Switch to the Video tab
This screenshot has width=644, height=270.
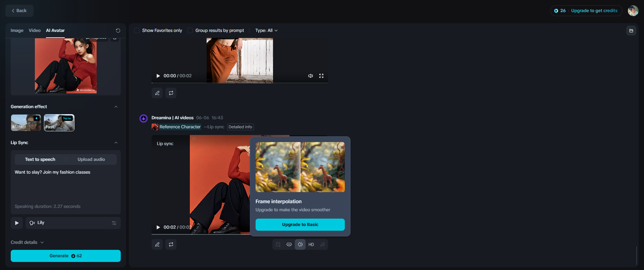pyautogui.click(x=35, y=31)
